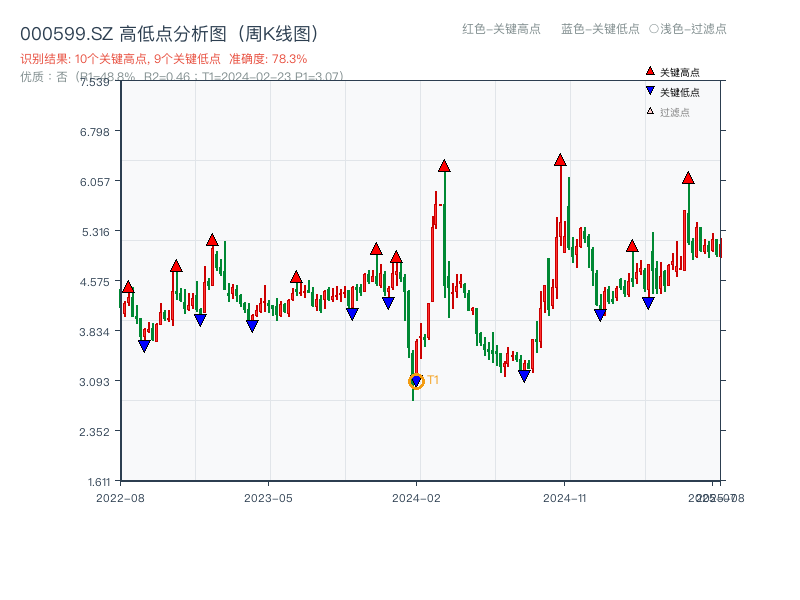Click the circle icon before 浅色-过滤点
Image resolution: width=800 pixels, height=600 pixels.
[654, 29]
